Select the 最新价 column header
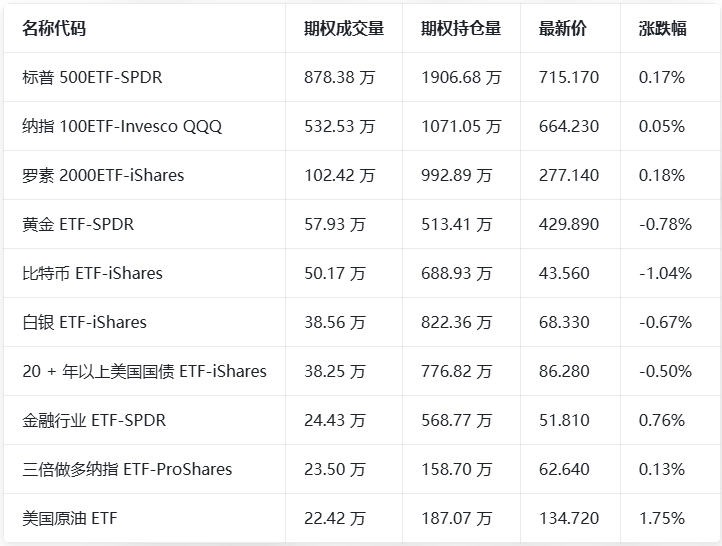This screenshot has width=722, height=546. pos(563,28)
